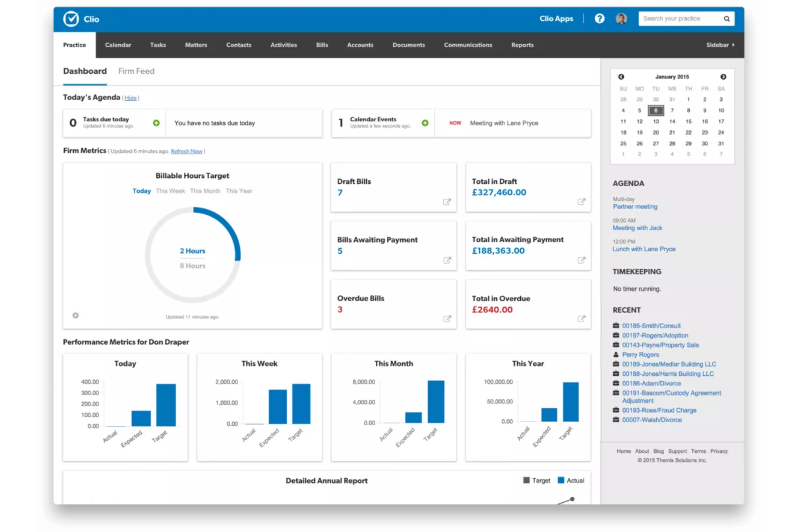Open Draft Bills details via its expand arrow icon

tap(447, 202)
